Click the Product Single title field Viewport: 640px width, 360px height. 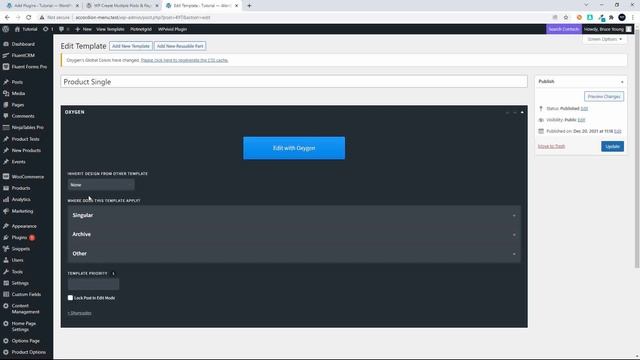click(294, 82)
